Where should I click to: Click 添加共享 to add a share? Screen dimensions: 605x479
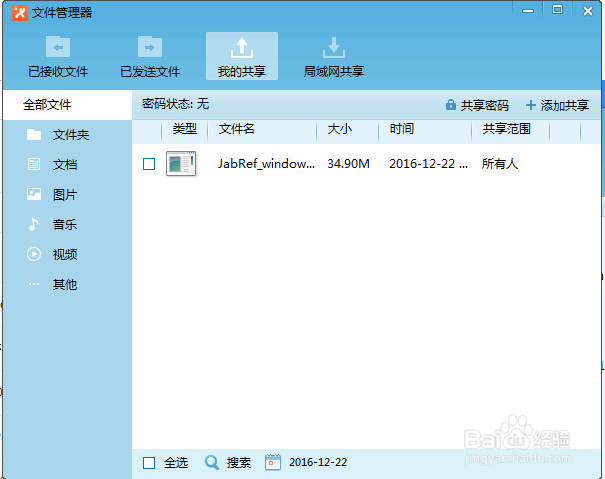point(564,105)
